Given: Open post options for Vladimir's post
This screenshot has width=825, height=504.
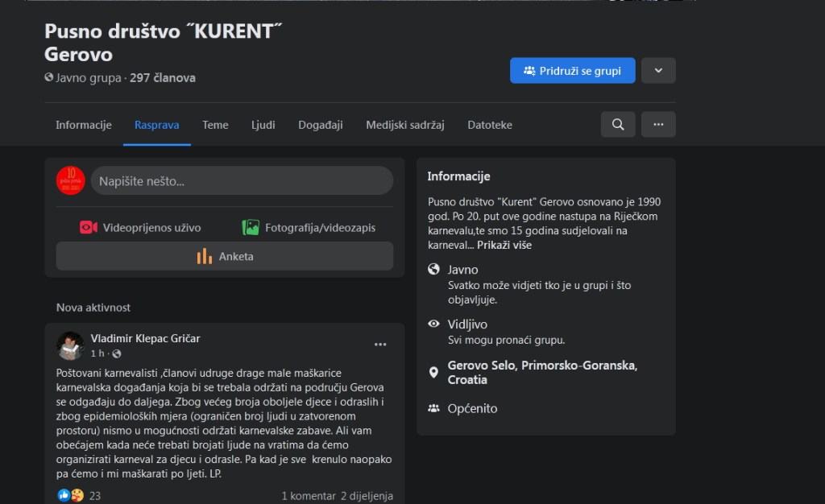Looking at the screenshot, I should tap(380, 345).
